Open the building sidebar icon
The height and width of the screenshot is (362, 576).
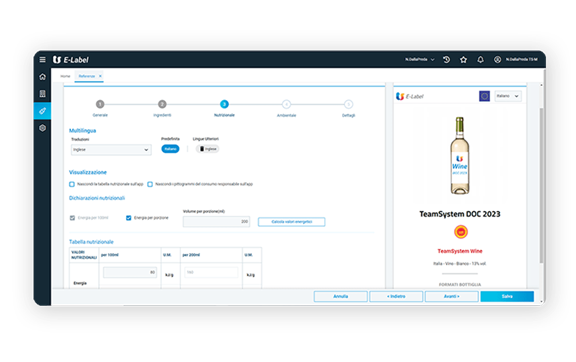point(43,94)
